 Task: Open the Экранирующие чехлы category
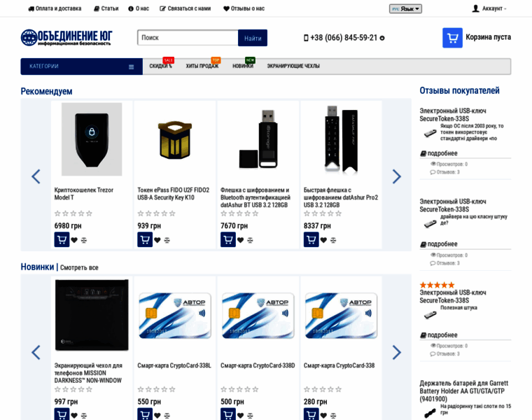(x=293, y=66)
